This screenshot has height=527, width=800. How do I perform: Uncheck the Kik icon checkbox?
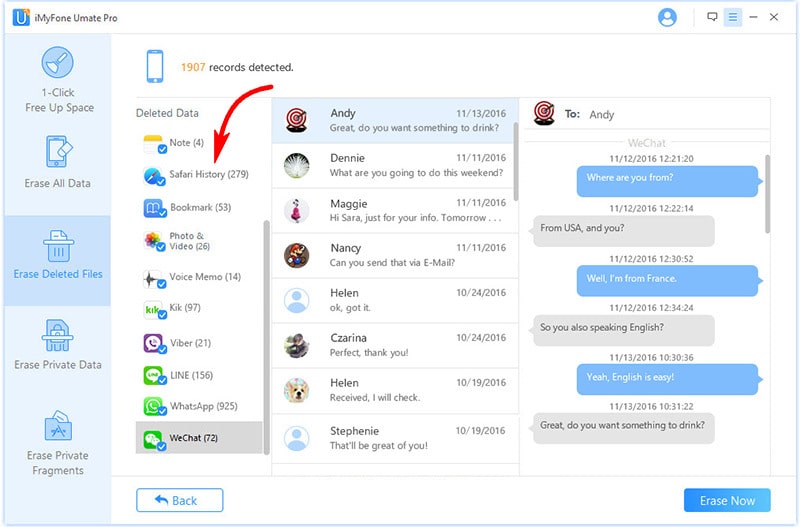(x=162, y=315)
